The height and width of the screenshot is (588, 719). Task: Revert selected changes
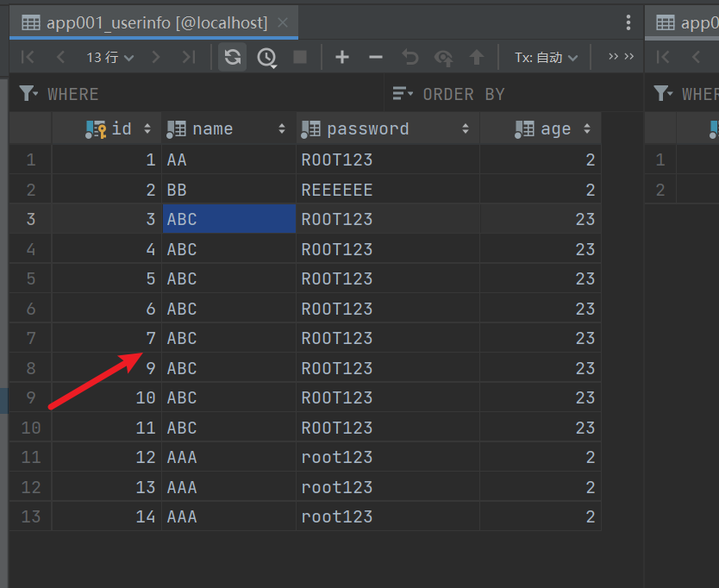pyautogui.click(x=410, y=57)
